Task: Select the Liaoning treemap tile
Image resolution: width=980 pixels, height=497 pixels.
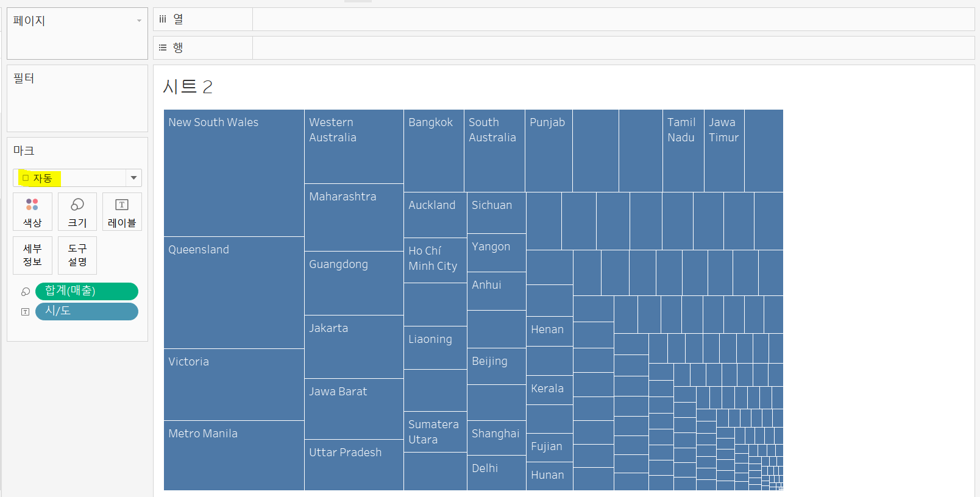Action: tap(435, 348)
